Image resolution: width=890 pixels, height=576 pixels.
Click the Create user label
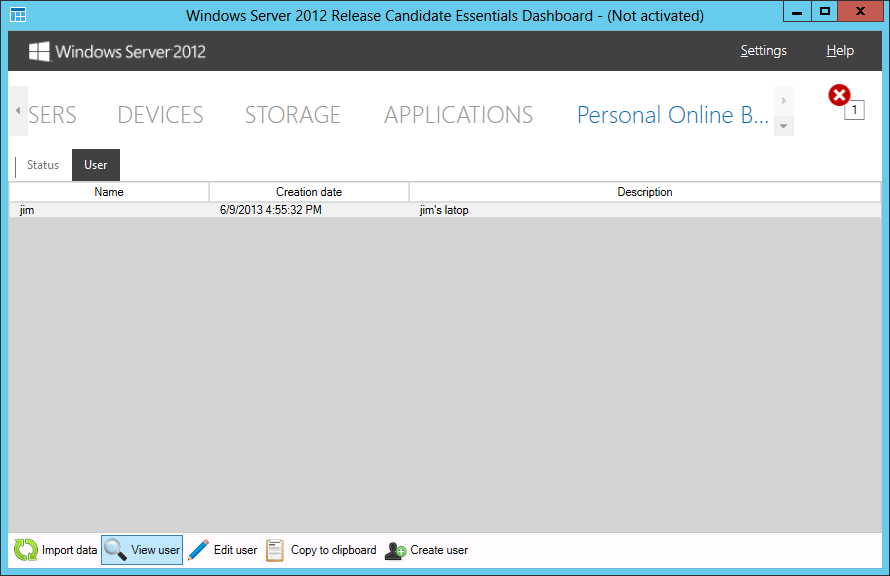[439, 550]
